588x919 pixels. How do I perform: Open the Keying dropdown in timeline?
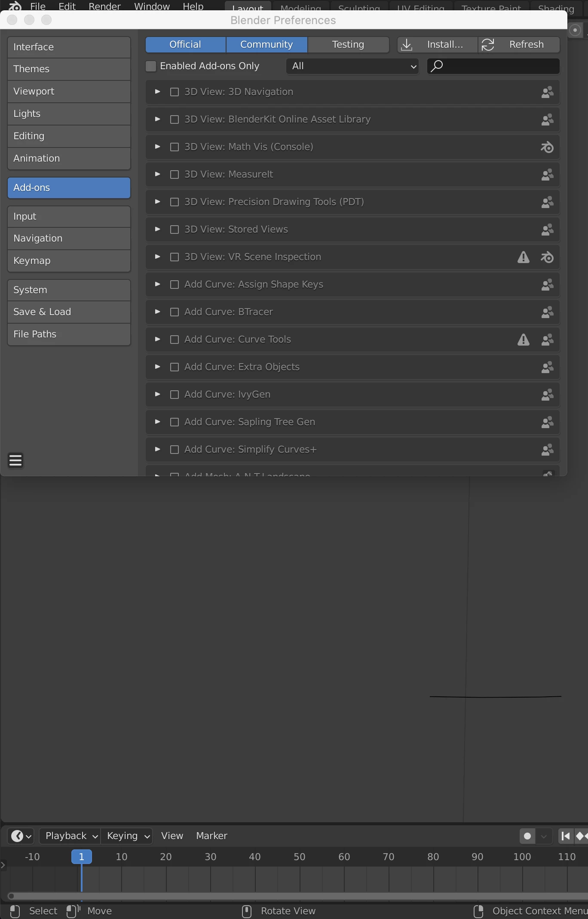point(126,836)
